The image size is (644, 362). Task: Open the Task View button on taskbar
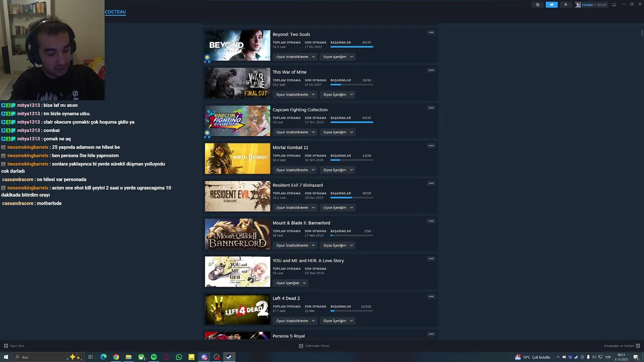[x=91, y=357]
